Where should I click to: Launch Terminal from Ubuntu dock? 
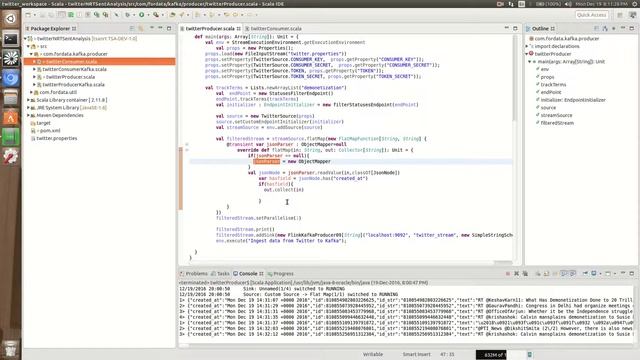pos(11,39)
